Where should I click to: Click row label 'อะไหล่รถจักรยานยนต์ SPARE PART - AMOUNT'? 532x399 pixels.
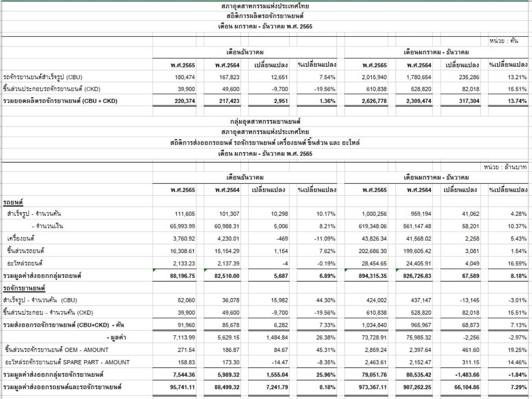pyautogui.click(x=67, y=362)
